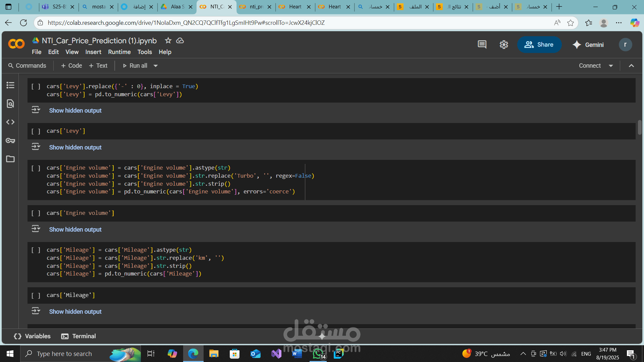644x362 pixels.
Task: Click the notebook title NTI_Car_Price_Prediction
Action: pos(99,41)
